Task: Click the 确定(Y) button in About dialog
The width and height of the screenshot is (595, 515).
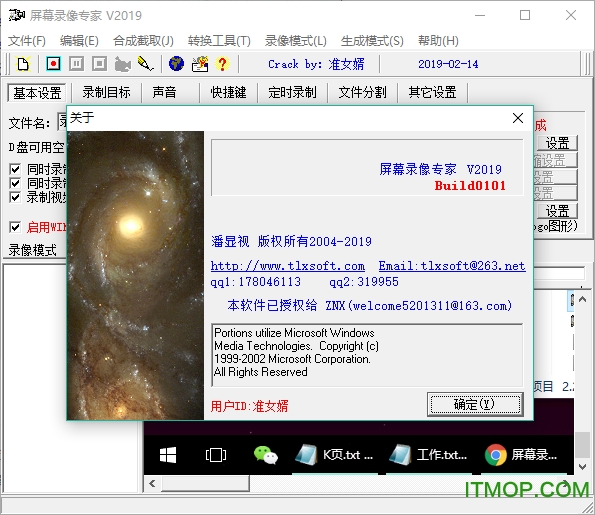Action: (x=475, y=404)
